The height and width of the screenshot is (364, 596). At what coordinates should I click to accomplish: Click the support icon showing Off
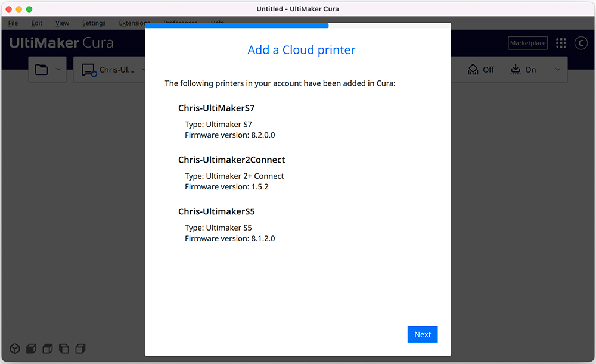[x=481, y=70]
